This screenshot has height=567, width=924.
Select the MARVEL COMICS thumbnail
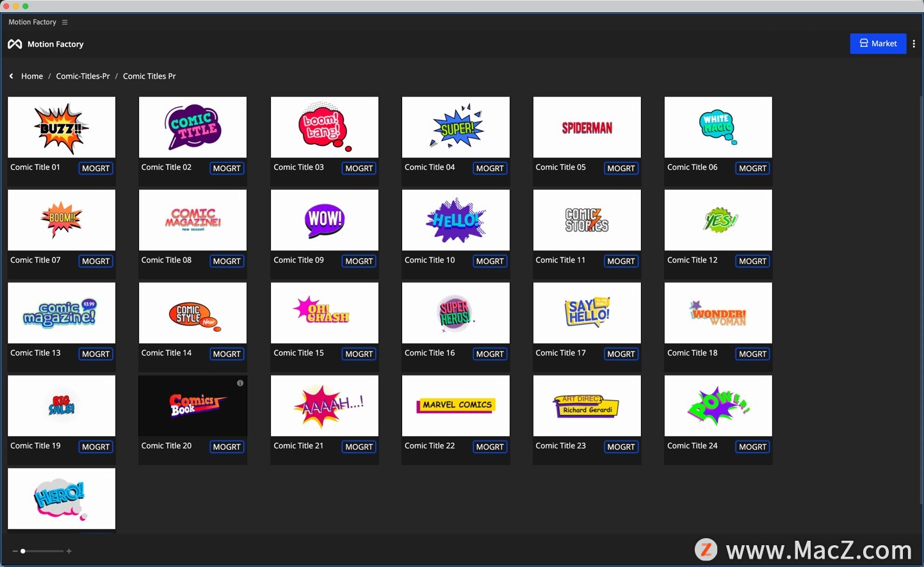click(x=456, y=406)
